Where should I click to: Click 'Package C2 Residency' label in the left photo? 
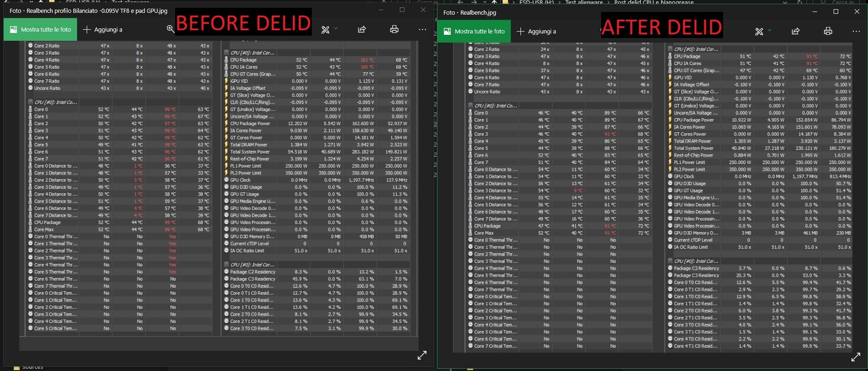[253, 272]
